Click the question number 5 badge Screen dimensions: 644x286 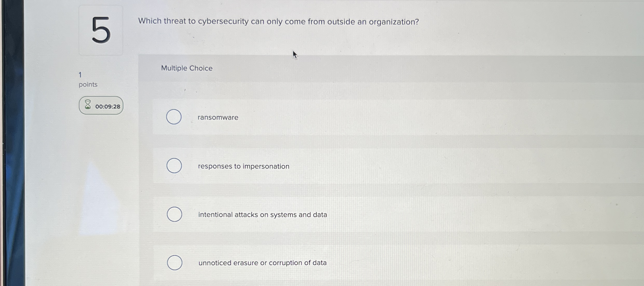(x=101, y=31)
